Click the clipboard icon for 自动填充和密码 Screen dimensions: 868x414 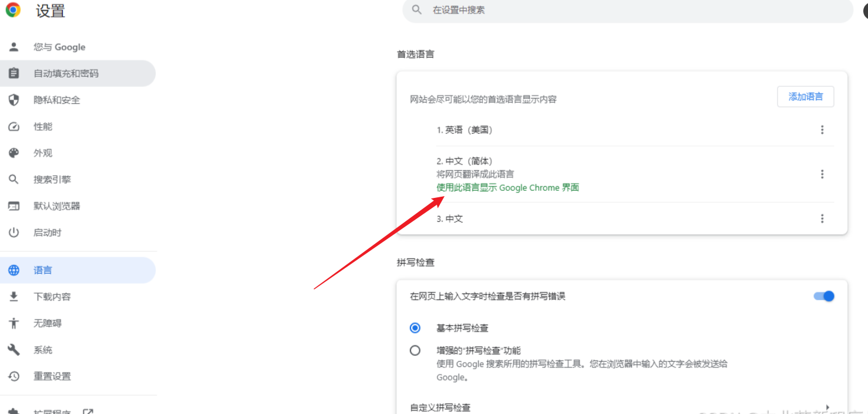click(x=14, y=73)
